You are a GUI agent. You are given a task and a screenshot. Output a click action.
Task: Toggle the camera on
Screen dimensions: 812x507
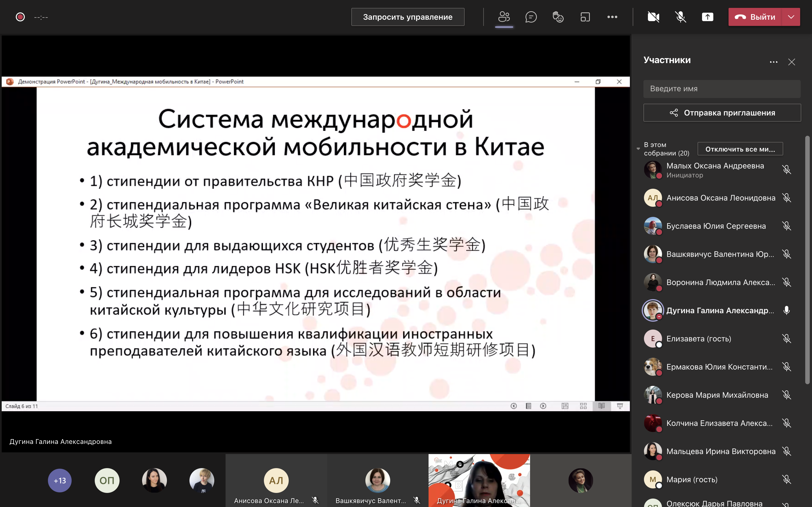[654, 17]
